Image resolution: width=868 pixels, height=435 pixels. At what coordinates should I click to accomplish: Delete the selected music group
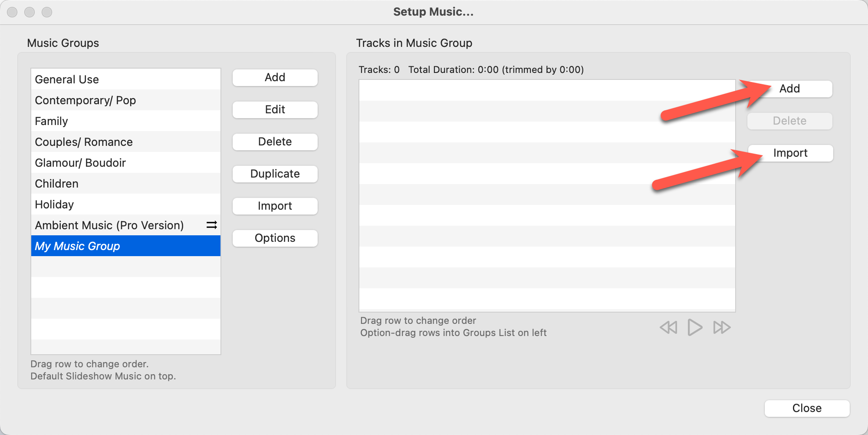point(275,142)
